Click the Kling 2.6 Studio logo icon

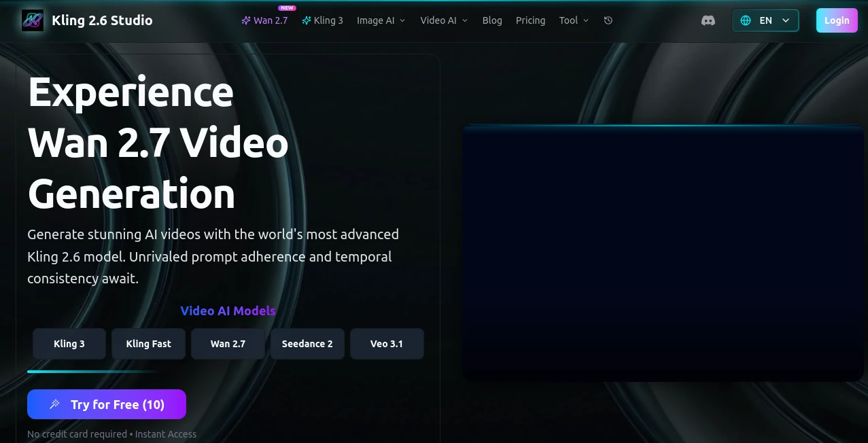33,20
